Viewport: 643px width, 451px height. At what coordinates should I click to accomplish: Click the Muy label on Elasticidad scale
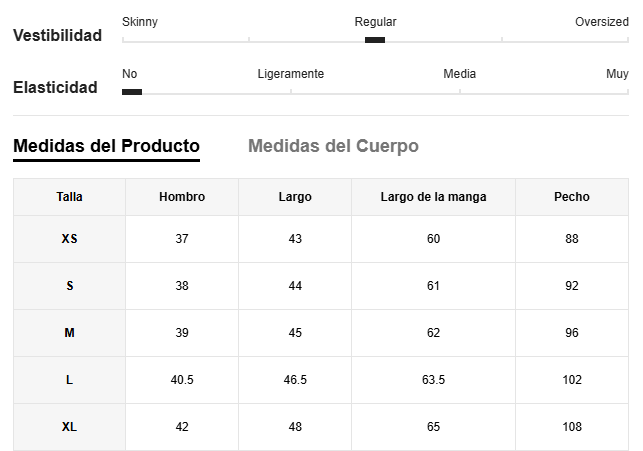617,74
